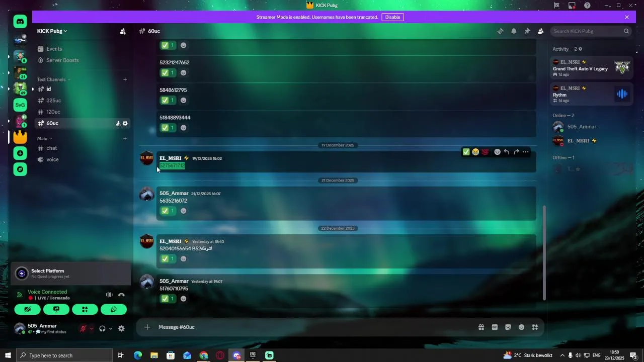This screenshot has width=644, height=362.
Task: Select the crown KICK Pubg server icon
Action: click(x=20, y=137)
